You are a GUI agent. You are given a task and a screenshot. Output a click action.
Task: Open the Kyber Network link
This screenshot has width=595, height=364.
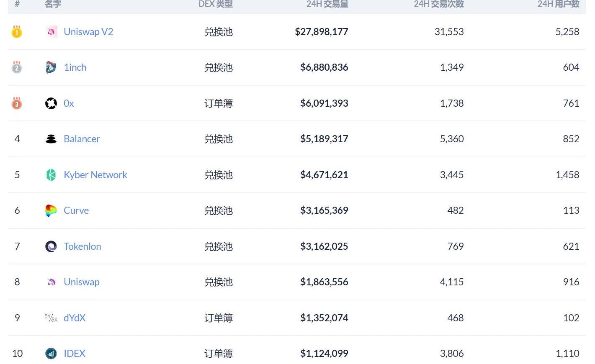[x=95, y=175]
